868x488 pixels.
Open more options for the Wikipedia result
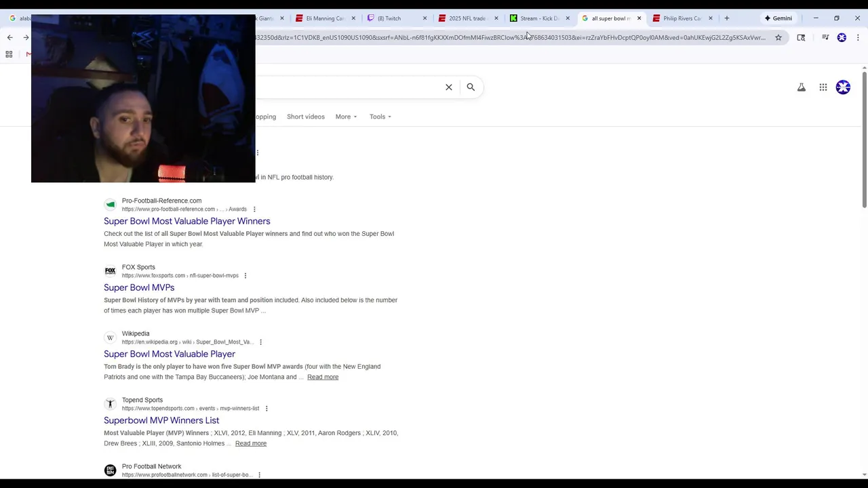(260, 342)
